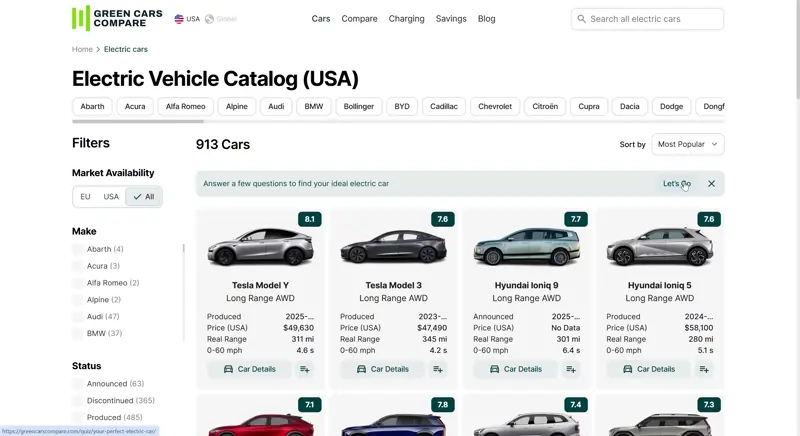The height and width of the screenshot is (436, 800).
Task: Click the breadcrumb chevron after Home
Action: pos(98,49)
